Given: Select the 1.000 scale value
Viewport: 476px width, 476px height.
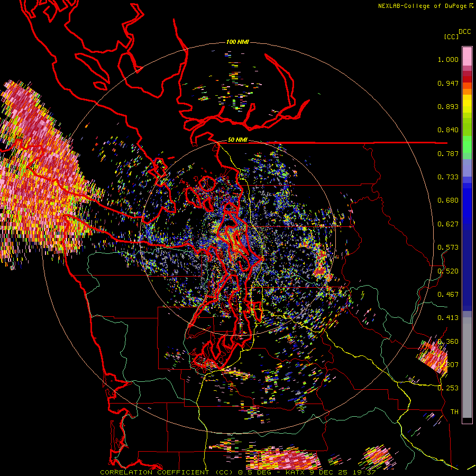Looking at the screenshot, I should 448,59.
